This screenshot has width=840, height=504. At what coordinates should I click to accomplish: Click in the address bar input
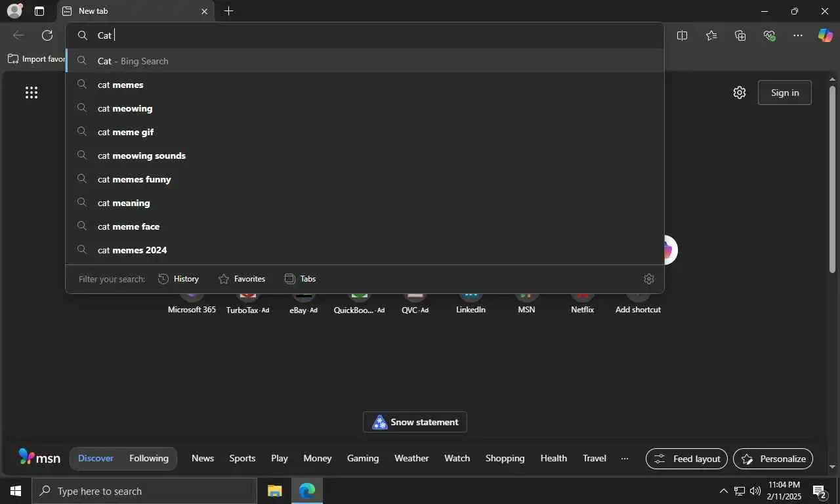(x=365, y=35)
